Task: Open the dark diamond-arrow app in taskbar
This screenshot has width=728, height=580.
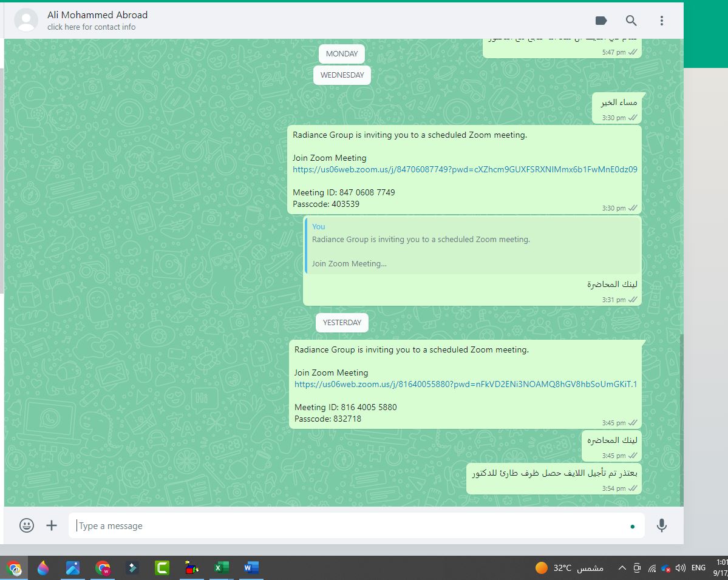Action: 132,568
